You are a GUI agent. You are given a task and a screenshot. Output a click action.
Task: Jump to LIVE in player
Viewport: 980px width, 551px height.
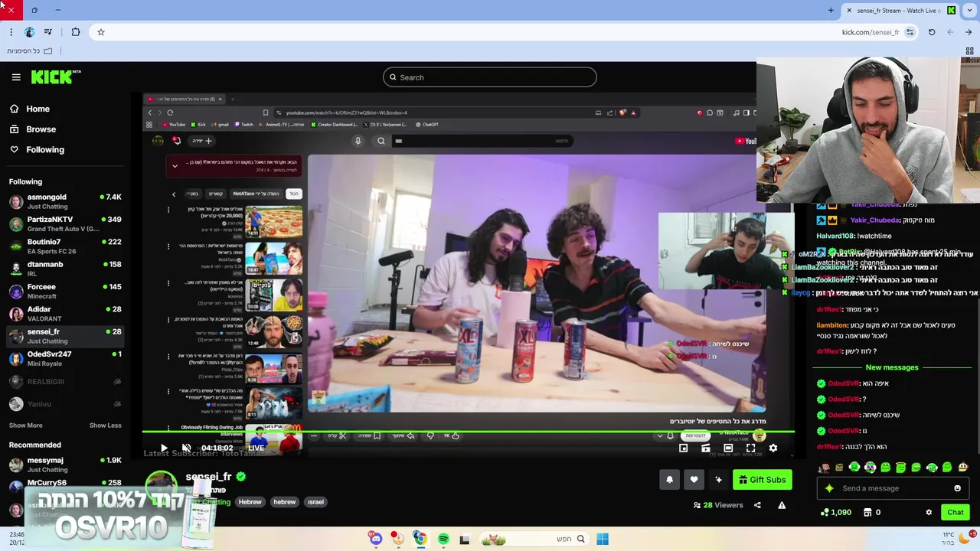point(256,448)
